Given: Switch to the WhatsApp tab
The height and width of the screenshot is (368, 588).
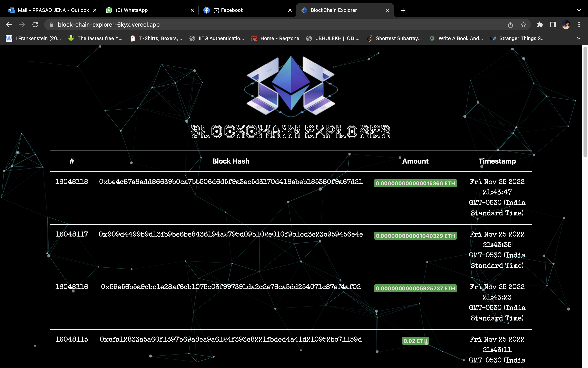Looking at the screenshot, I should [150, 10].
